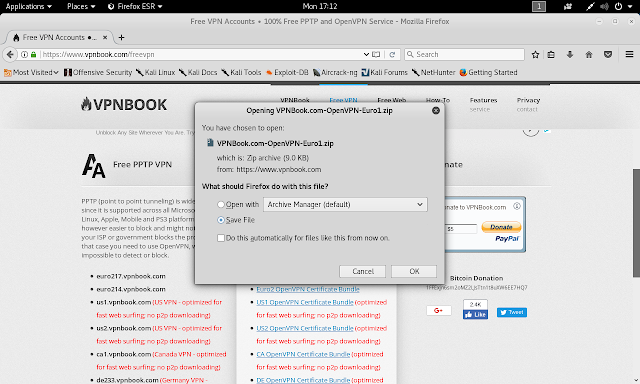Bookmark this page with star icon

(x=535, y=54)
